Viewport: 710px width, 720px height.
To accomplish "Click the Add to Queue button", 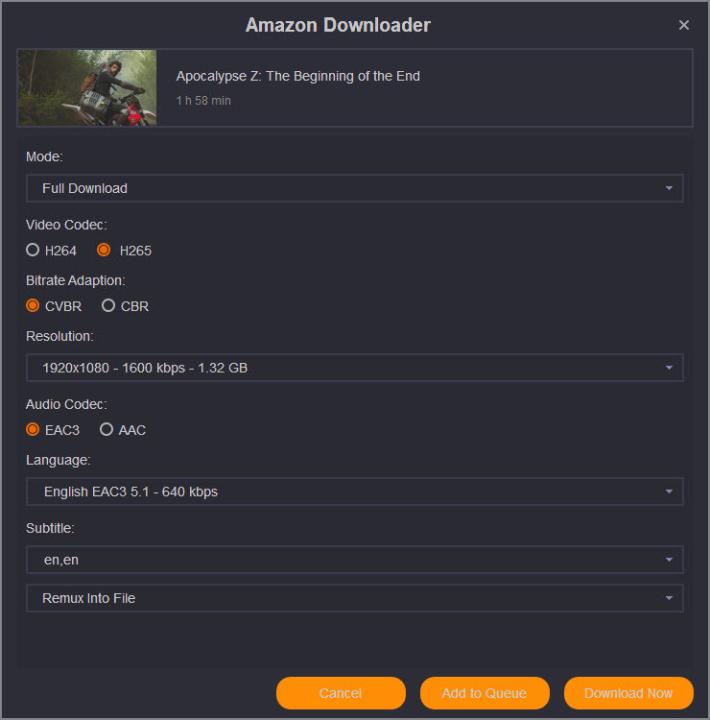I will tap(485, 693).
